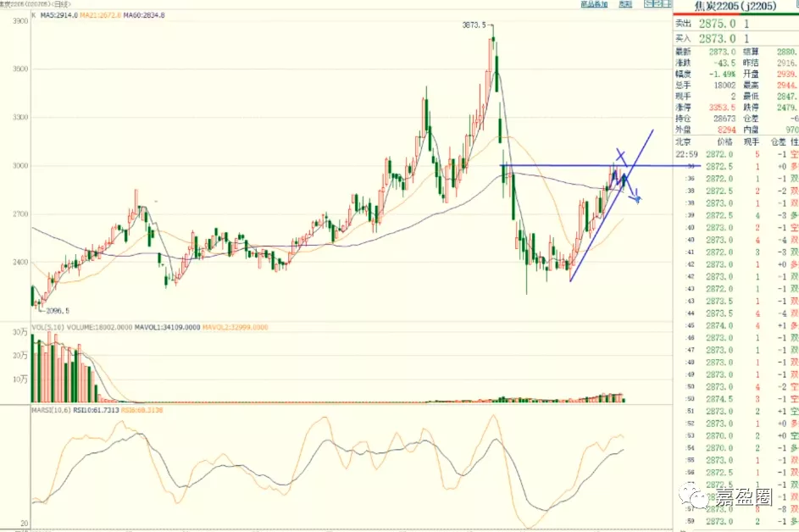The image size is (799, 532).
Task: Click the WeChat logo in the watermark
Action: (x=699, y=494)
